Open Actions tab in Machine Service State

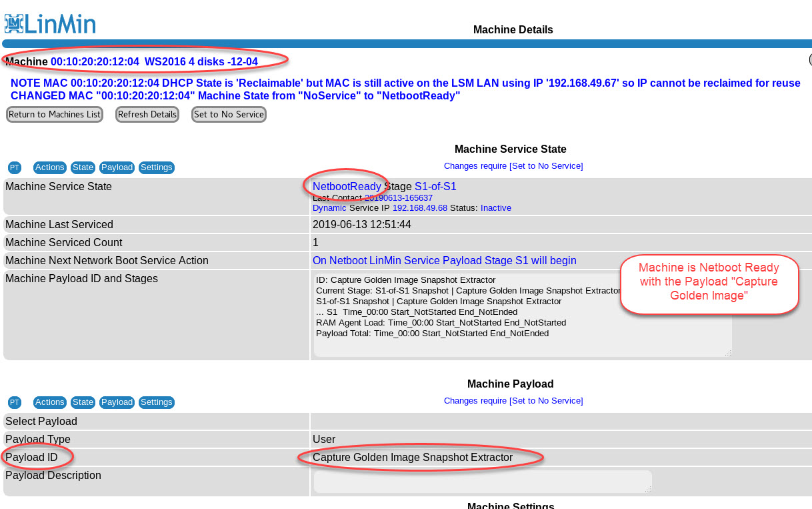[50, 167]
